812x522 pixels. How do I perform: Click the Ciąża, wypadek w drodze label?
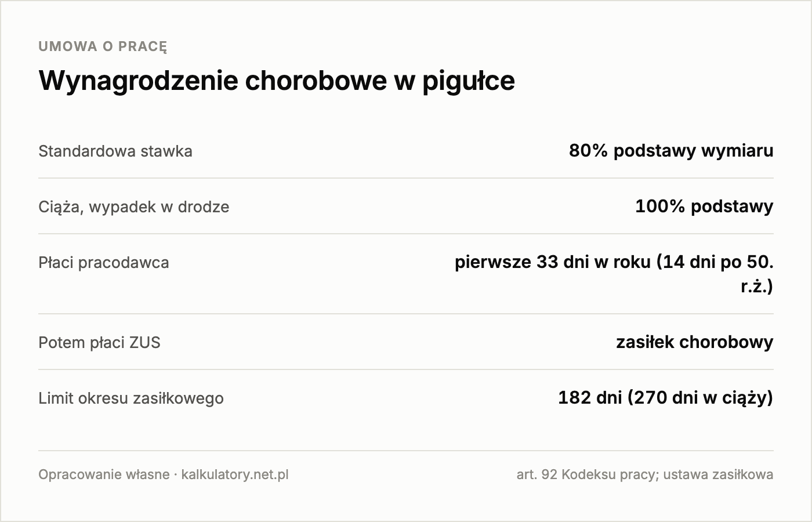(x=134, y=207)
